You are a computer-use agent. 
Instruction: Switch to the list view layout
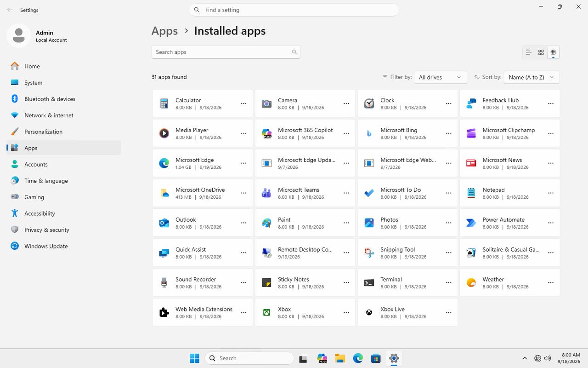[529, 52]
